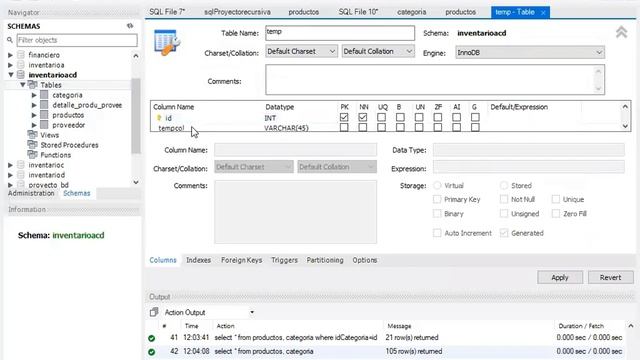This screenshot has width=640, height=360.
Task: Toggle PK checkbox for tempcol column
Action: click(344, 127)
